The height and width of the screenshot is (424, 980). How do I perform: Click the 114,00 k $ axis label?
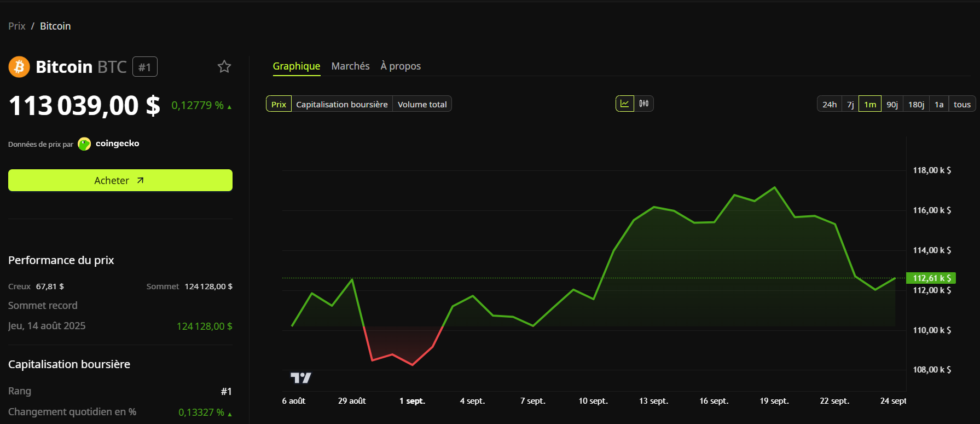pyautogui.click(x=932, y=250)
